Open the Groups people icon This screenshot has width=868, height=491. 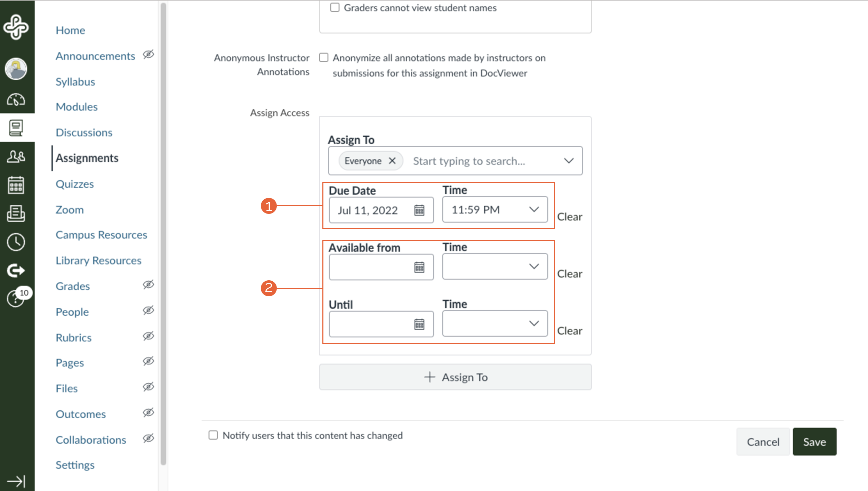16,156
